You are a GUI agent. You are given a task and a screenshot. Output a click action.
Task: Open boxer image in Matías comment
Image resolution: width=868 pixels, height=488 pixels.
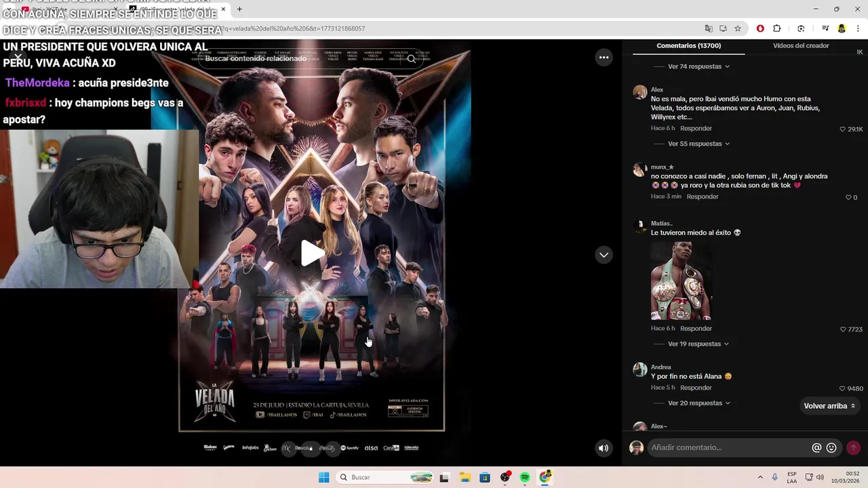[682, 281]
